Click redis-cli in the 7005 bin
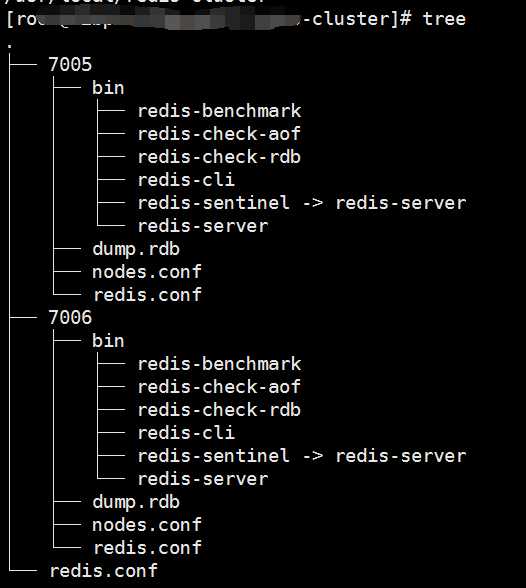This screenshot has height=588, width=526. (186, 180)
